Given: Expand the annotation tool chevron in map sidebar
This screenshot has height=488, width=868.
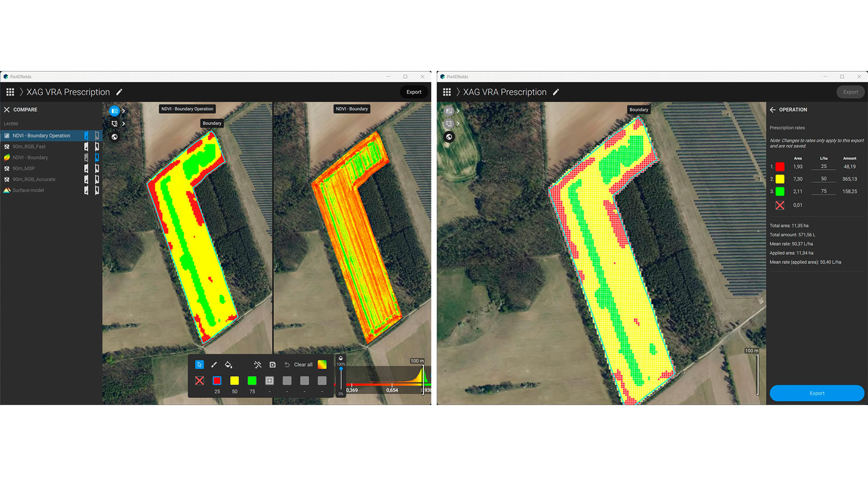Looking at the screenshot, I should point(123,124).
